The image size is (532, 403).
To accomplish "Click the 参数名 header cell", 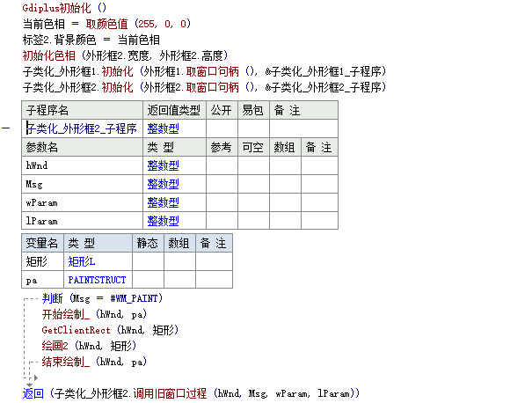I will coord(82,147).
